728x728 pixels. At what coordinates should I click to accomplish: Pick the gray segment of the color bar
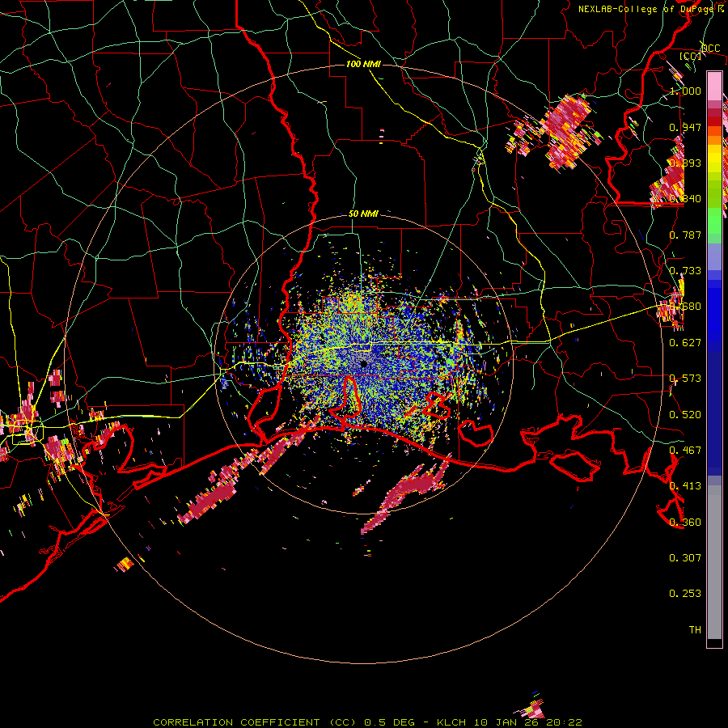[x=714, y=562]
